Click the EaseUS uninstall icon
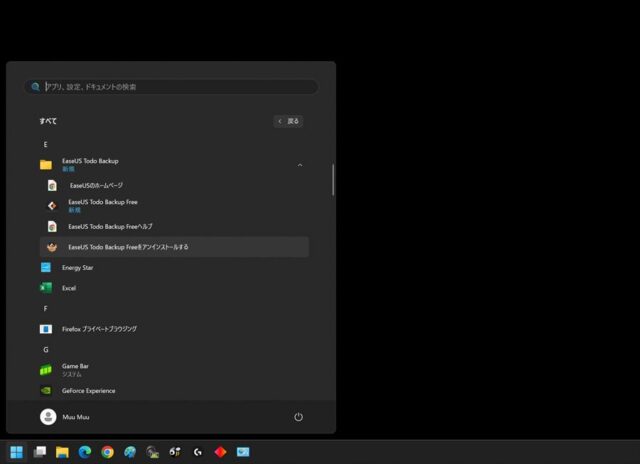Image resolution: width=640 pixels, height=464 pixels. [52, 247]
